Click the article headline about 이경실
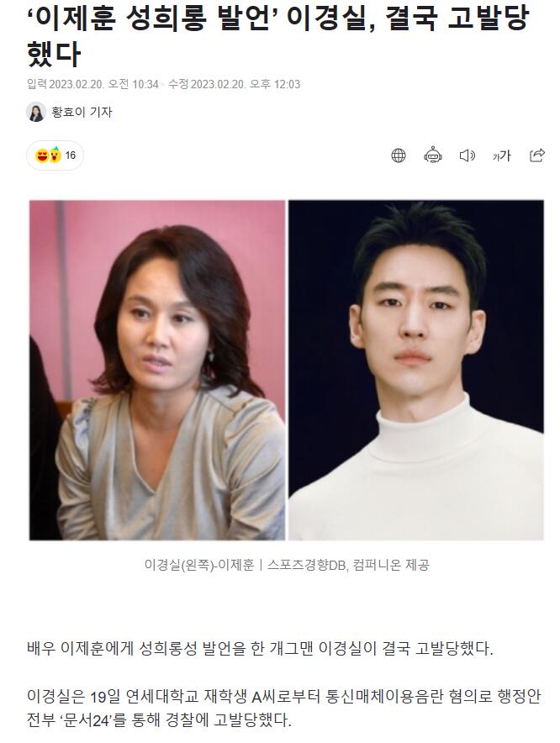 pos(277,36)
